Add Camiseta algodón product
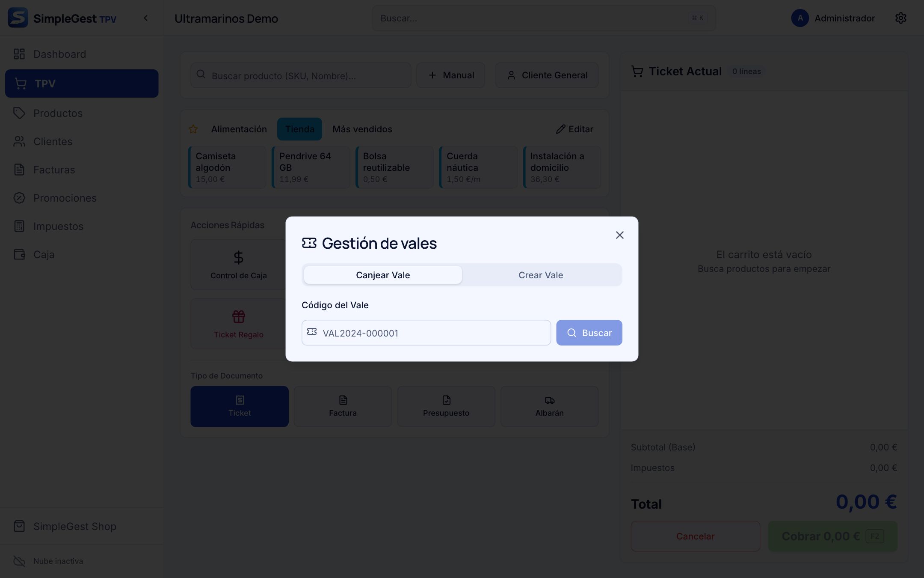This screenshot has width=924, height=578. point(228,167)
